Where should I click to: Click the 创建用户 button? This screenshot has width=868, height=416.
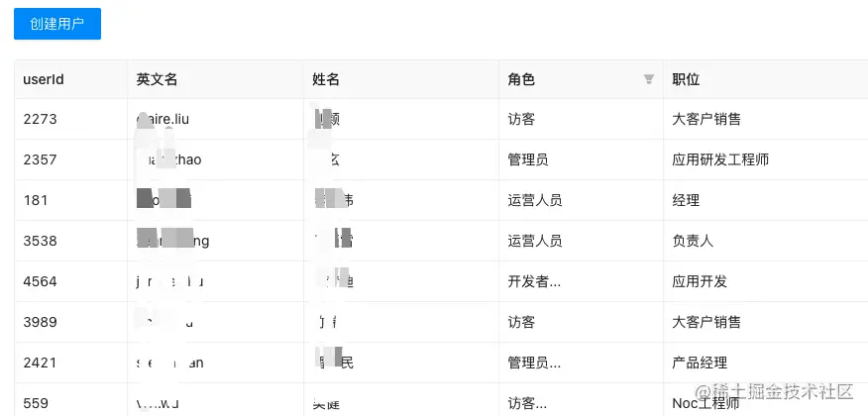tap(57, 24)
